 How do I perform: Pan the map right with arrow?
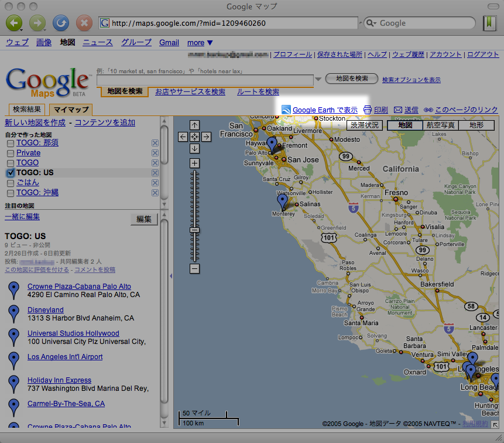207,137
